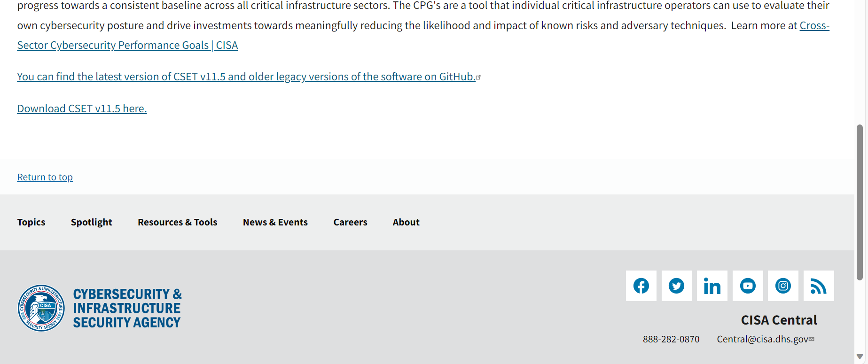Viewport: 868px width, 364px height.
Task: Click the CISA agency seal logo
Action: (x=41, y=308)
